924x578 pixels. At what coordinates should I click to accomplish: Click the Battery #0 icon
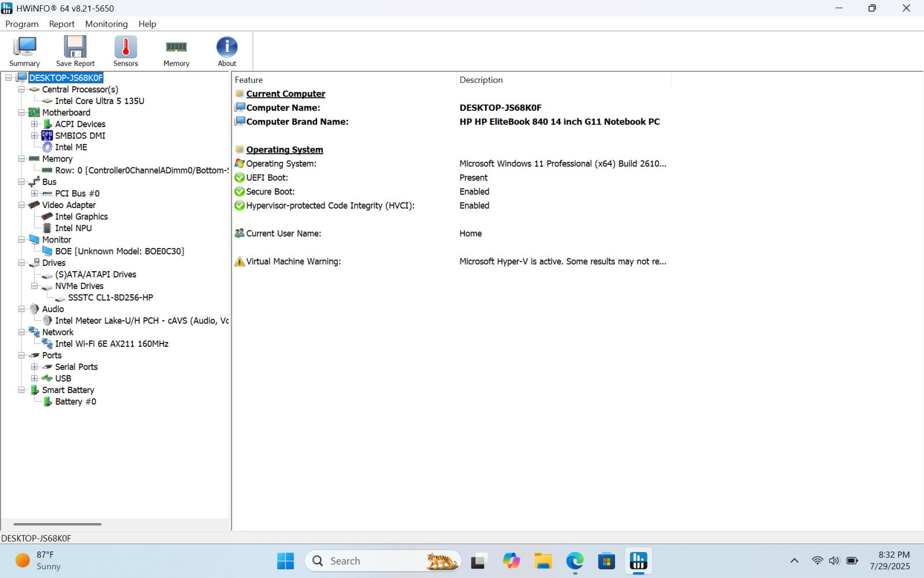[47, 402]
